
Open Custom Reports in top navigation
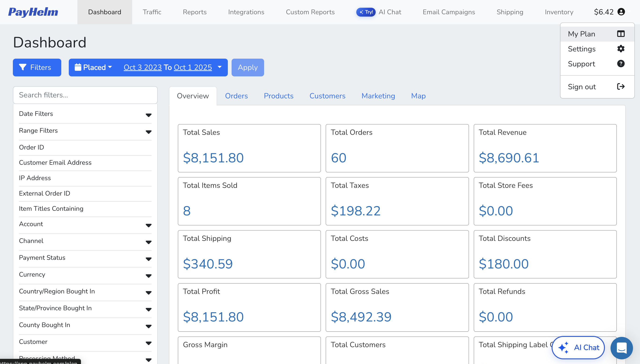point(310,12)
